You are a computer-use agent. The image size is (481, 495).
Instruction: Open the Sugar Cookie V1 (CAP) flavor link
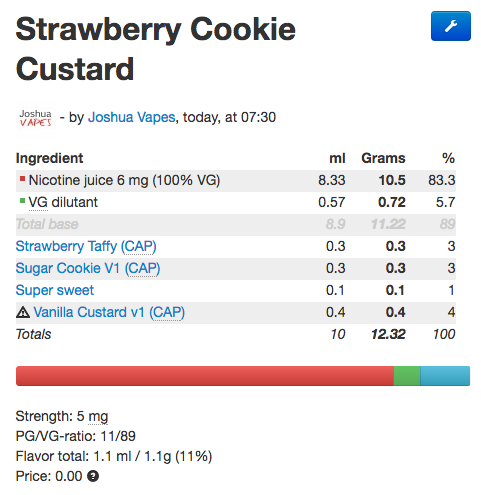(x=88, y=268)
